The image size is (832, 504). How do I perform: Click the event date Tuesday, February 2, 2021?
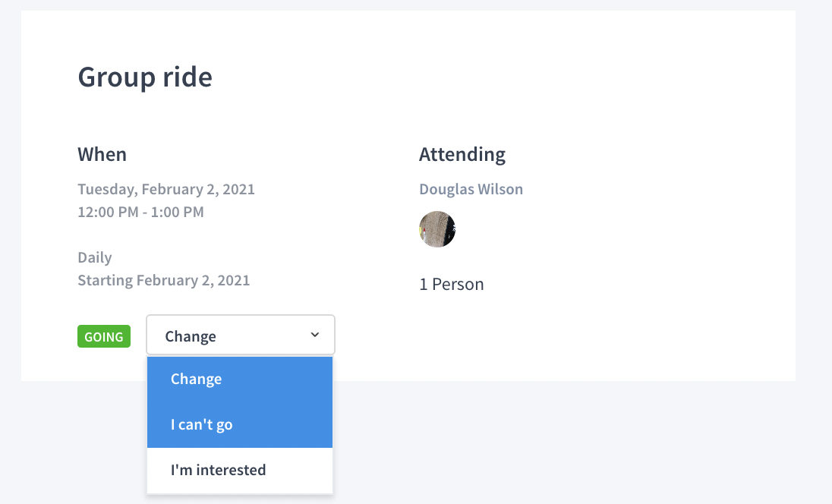click(x=166, y=190)
